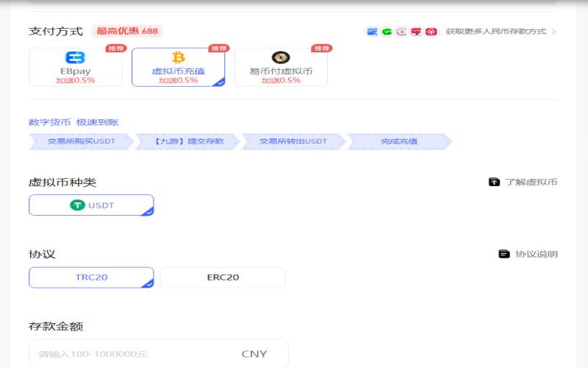Viewport: 588px width, 368px height.
Task: Click the 推荐 badge on EBpay card
Action: [116, 49]
